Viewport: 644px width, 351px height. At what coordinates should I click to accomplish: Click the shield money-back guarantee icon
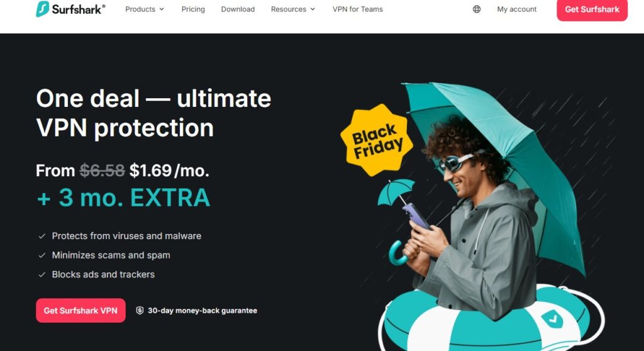[x=140, y=310]
